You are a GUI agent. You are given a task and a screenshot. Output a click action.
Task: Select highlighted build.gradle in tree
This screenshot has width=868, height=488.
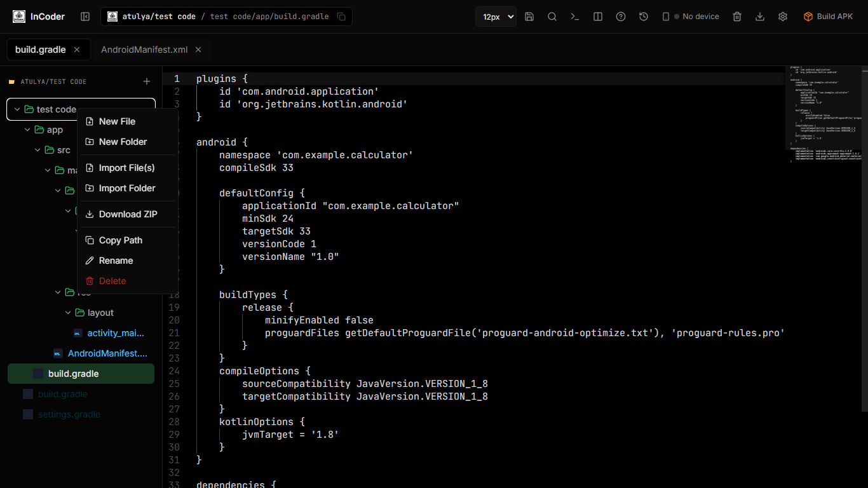[81, 374]
